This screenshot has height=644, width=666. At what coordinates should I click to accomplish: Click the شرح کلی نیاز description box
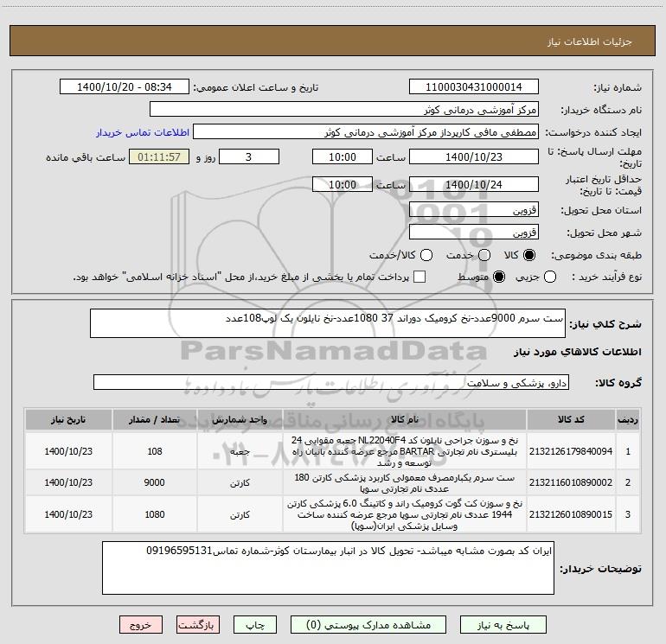328,323
